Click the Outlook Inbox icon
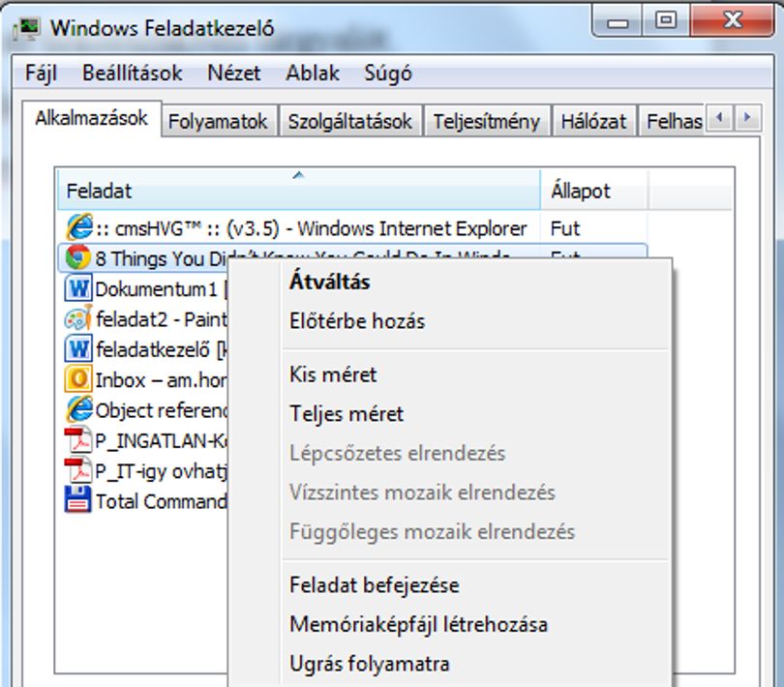 coord(78,379)
